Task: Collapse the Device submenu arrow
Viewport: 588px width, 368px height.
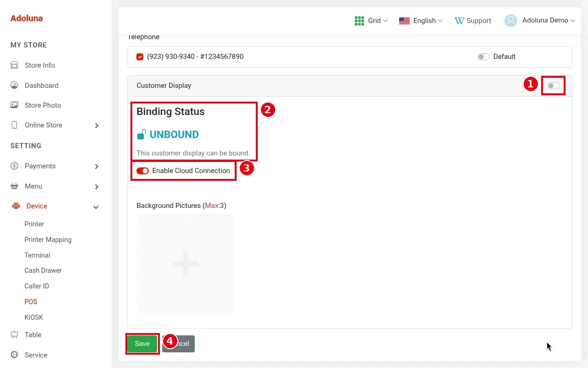Action: click(96, 207)
